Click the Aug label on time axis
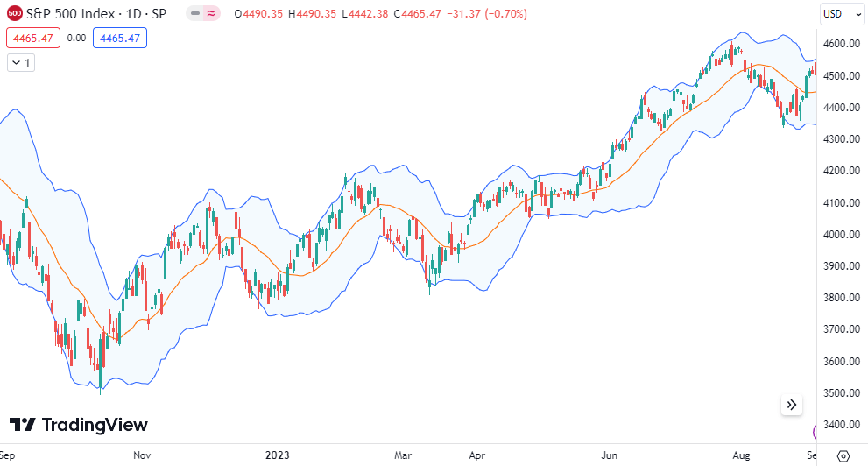The image size is (868, 466). click(x=741, y=455)
